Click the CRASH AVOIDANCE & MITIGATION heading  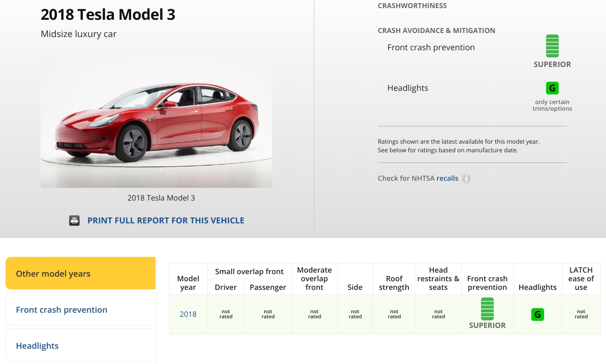[x=436, y=30]
